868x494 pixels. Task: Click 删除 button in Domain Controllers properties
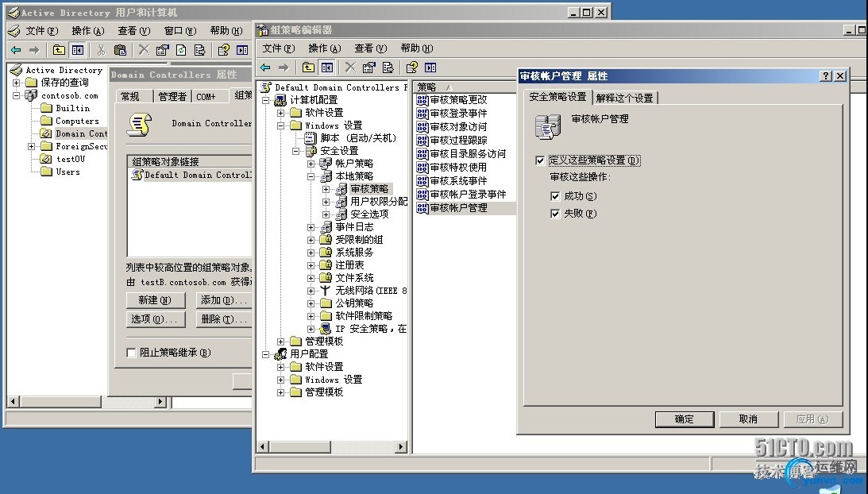click(x=224, y=319)
